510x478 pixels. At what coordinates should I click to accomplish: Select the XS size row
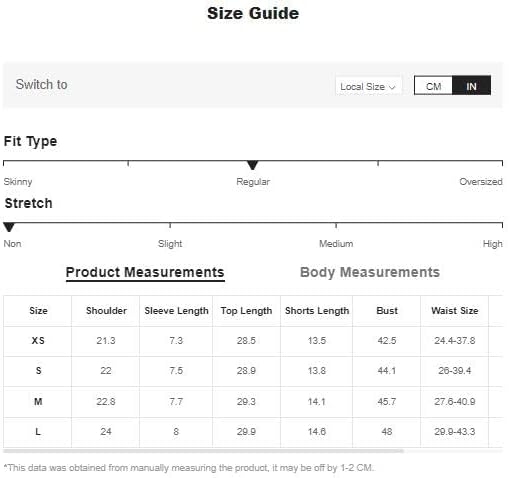coord(253,341)
